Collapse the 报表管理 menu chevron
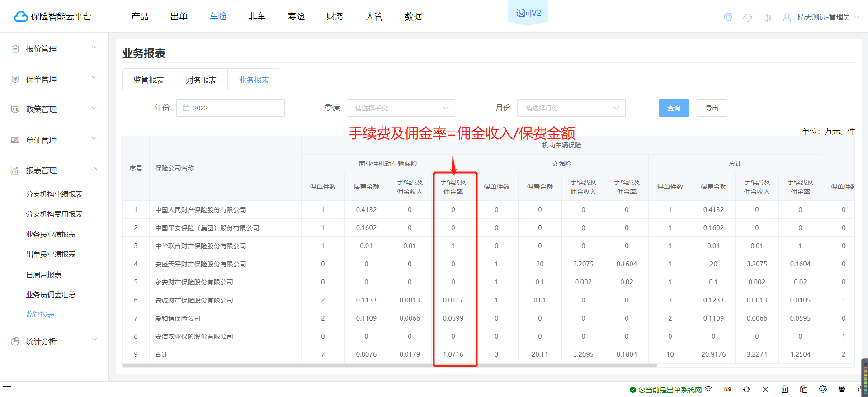 94,169
